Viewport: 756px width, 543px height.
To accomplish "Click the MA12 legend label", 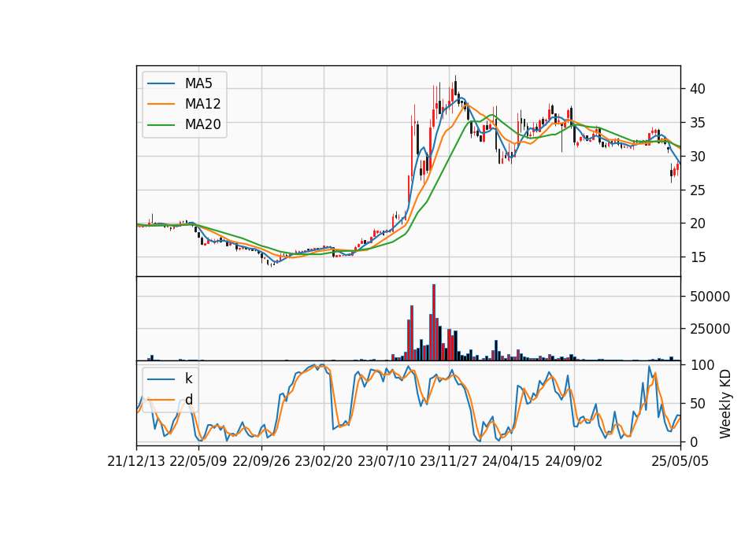I will point(202,104).
